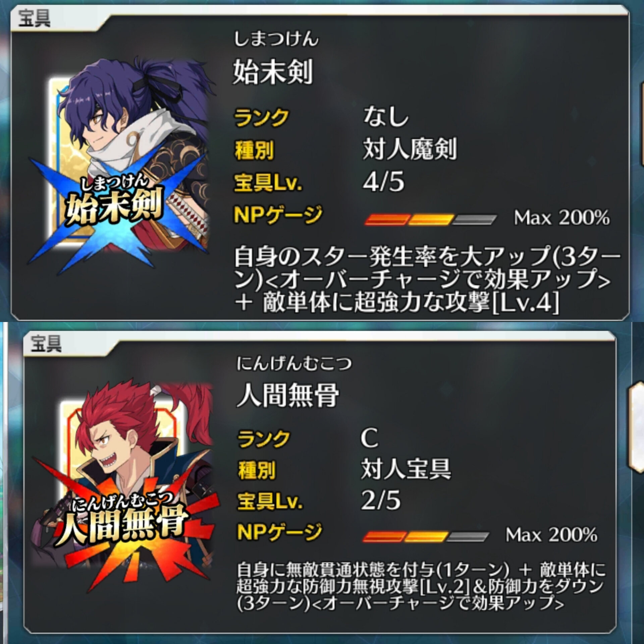Tap the 始末剣 title text
The height and width of the screenshot is (644, 644).
tap(273, 71)
